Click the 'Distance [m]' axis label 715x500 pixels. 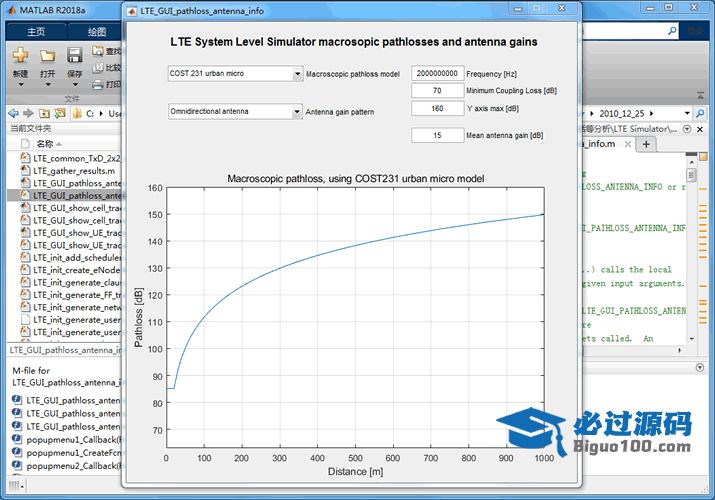point(356,471)
